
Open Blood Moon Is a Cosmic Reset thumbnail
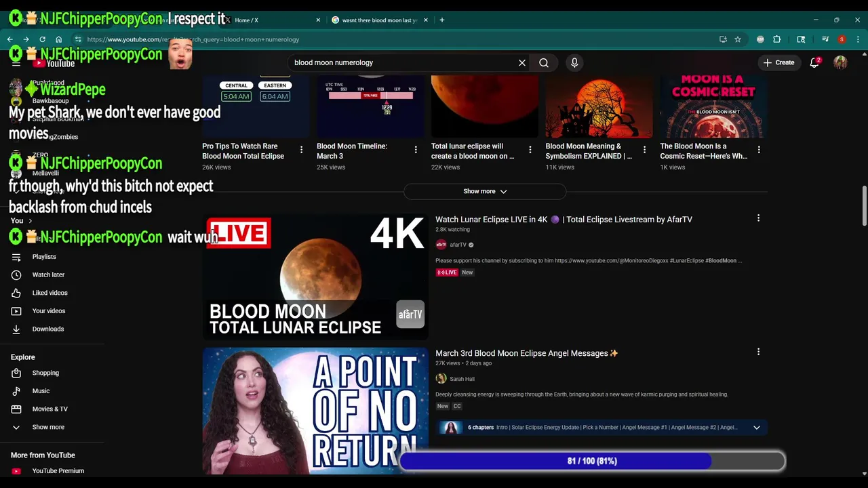tap(713, 106)
